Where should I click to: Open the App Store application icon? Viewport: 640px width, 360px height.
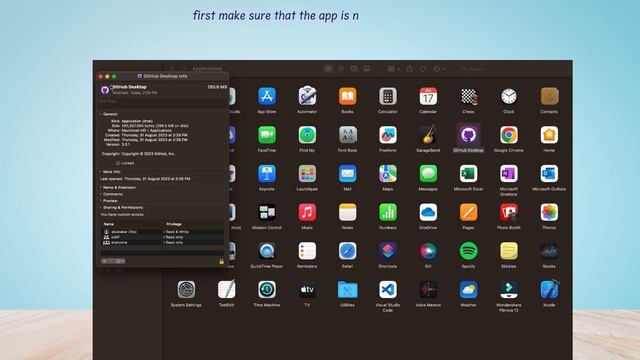(x=267, y=96)
